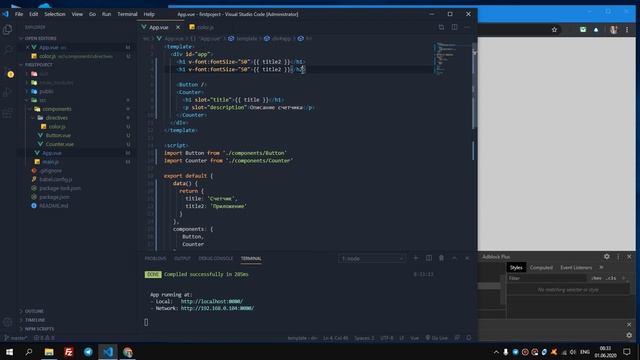Open Chrome profile avatar
Image resolution: width=640 pixels, height=360 pixels.
[613, 29]
